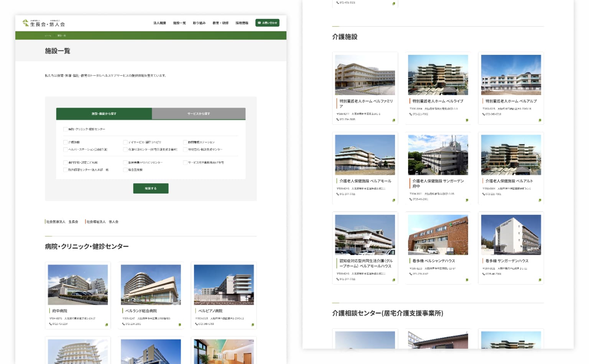Screen dimensions: 589x364
Task: Open the 法人概要 menu item
Action: 160,23
